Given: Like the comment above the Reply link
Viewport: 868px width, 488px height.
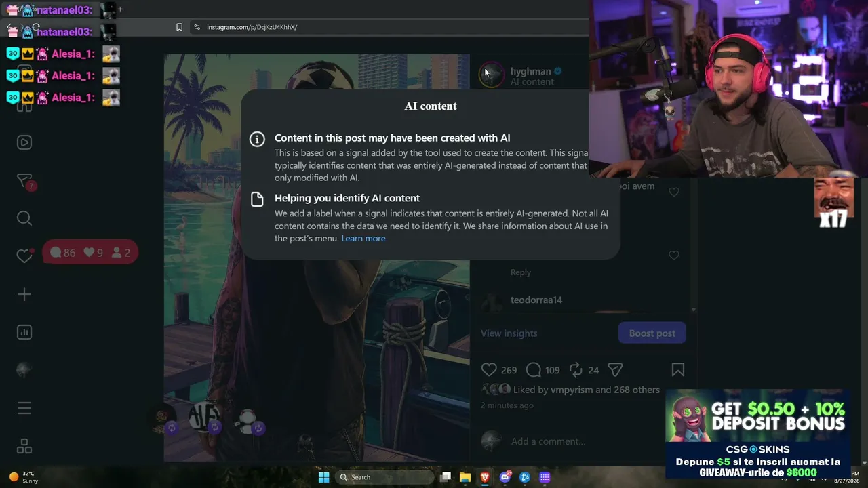Looking at the screenshot, I should (674, 256).
